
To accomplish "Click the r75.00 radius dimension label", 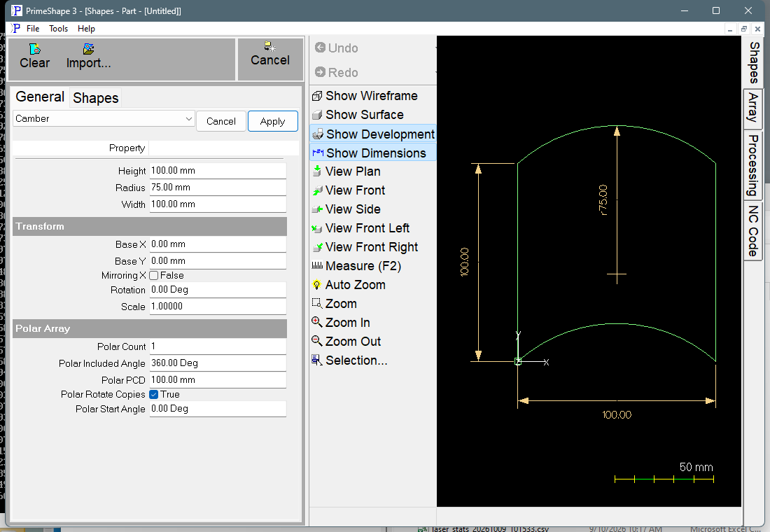I will click(603, 200).
